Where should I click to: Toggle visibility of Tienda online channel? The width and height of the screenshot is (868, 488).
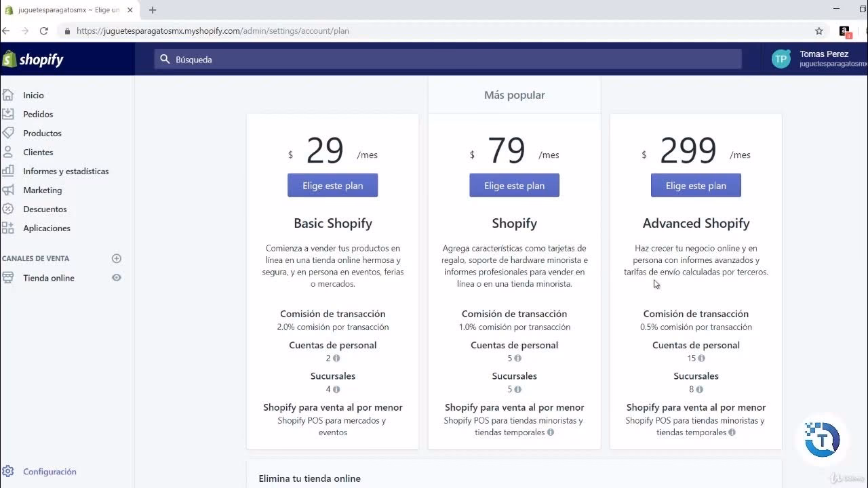(x=116, y=278)
